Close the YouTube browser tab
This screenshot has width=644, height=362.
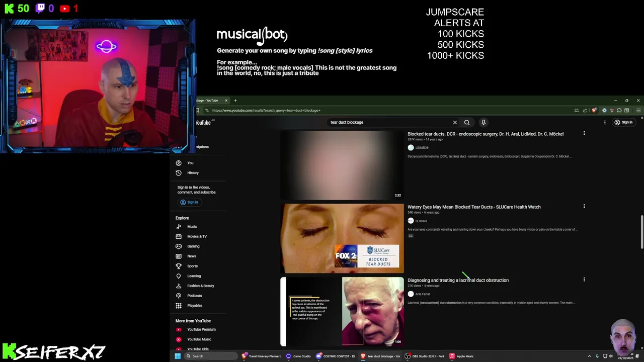coord(226,101)
